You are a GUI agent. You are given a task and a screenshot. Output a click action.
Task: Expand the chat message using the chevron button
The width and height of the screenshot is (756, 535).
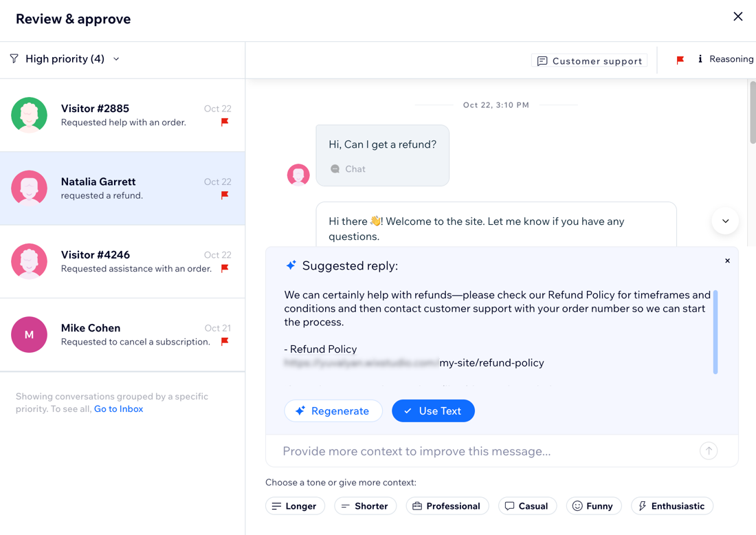pyautogui.click(x=725, y=221)
